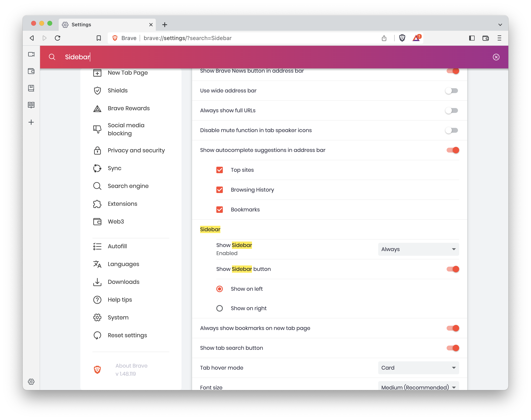Open the Brave Wallet icon in the toolbar
This screenshot has height=420, width=531.
[486, 38]
